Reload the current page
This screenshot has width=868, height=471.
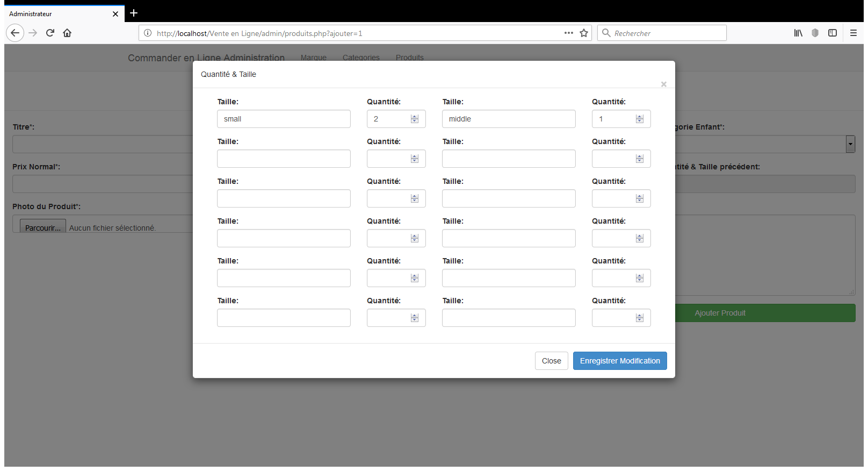[x=50, y=33]
